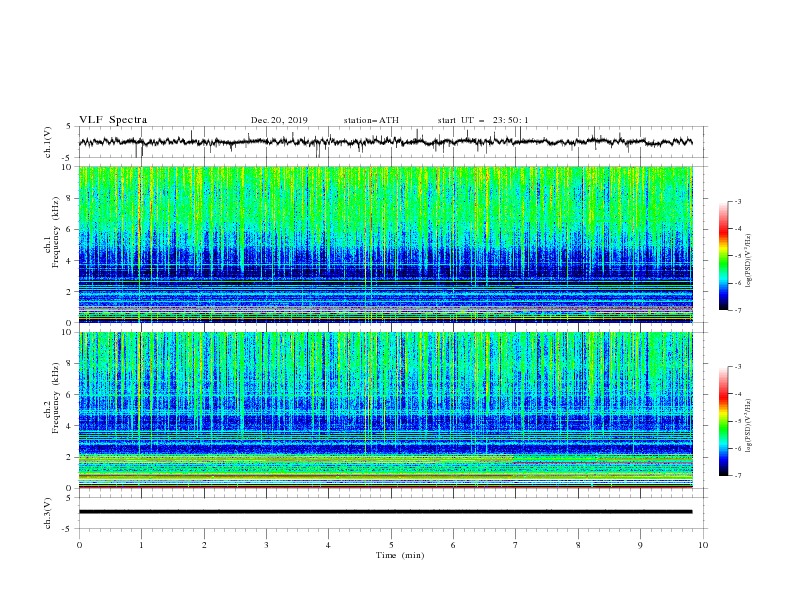Click the Time (min) axis label

pos(400,555)
